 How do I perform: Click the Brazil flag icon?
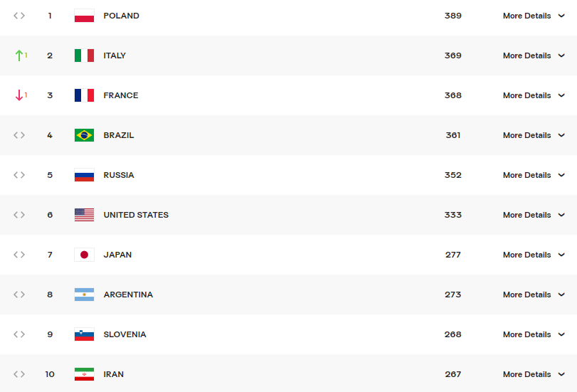click(84, 135)
